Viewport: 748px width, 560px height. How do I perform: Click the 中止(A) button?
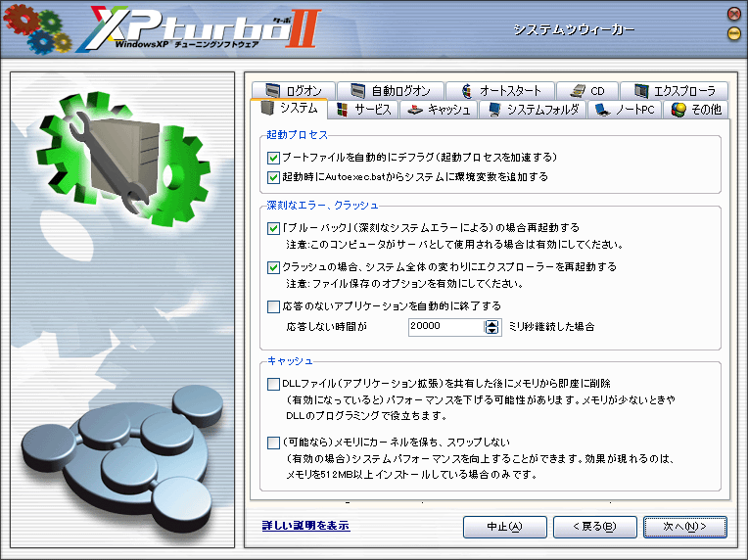pyautogui.click(x=505, y=527)
